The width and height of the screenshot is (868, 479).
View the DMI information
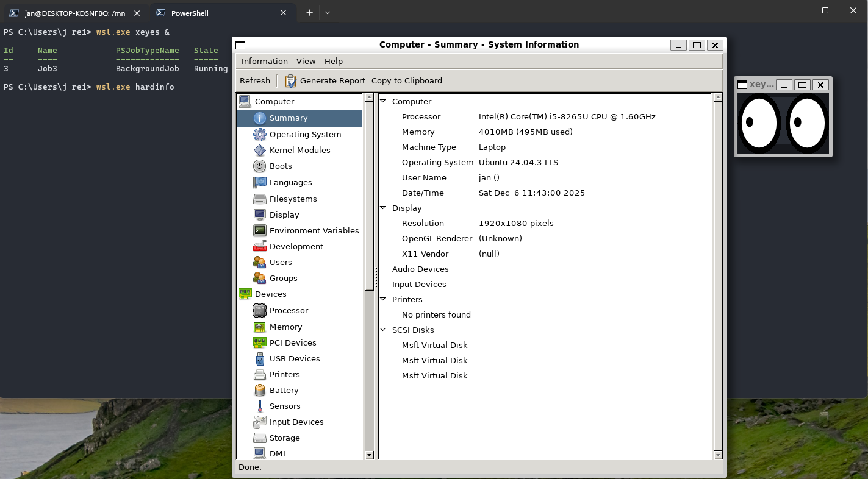(x=277, y=453)
